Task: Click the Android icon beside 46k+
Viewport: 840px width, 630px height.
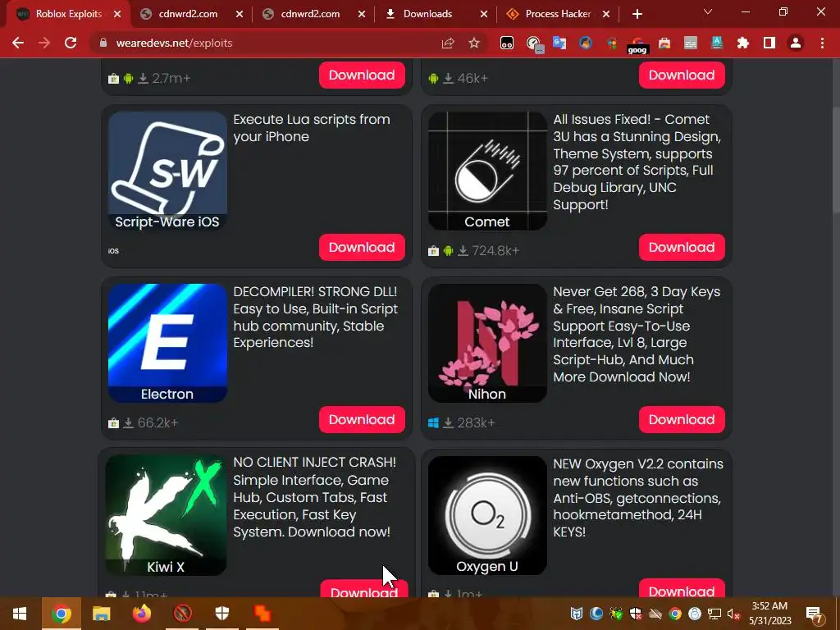Action: coord(433,79)
